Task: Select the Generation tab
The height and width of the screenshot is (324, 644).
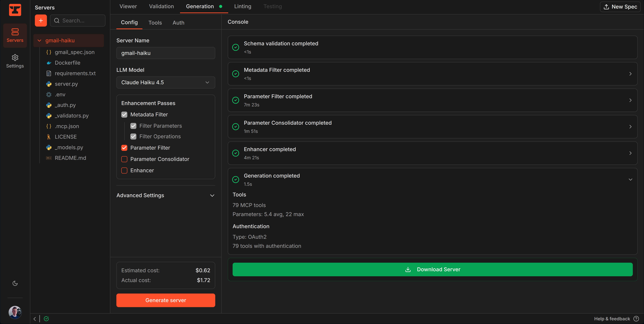Action: pos(204,7)
